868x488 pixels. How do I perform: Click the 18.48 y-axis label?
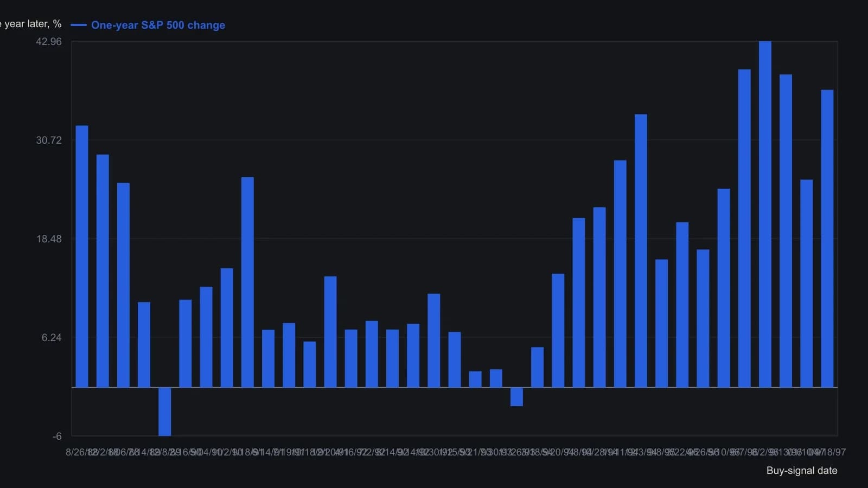pos(49,239)
